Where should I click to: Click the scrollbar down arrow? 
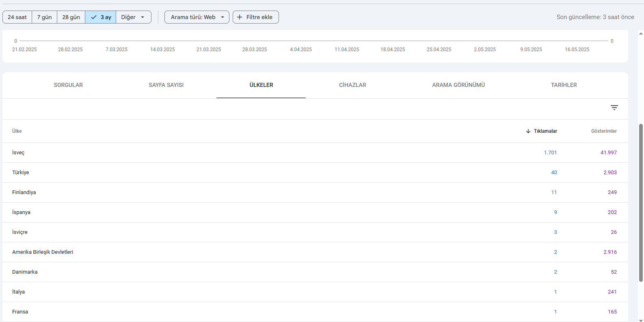point(641,320)
